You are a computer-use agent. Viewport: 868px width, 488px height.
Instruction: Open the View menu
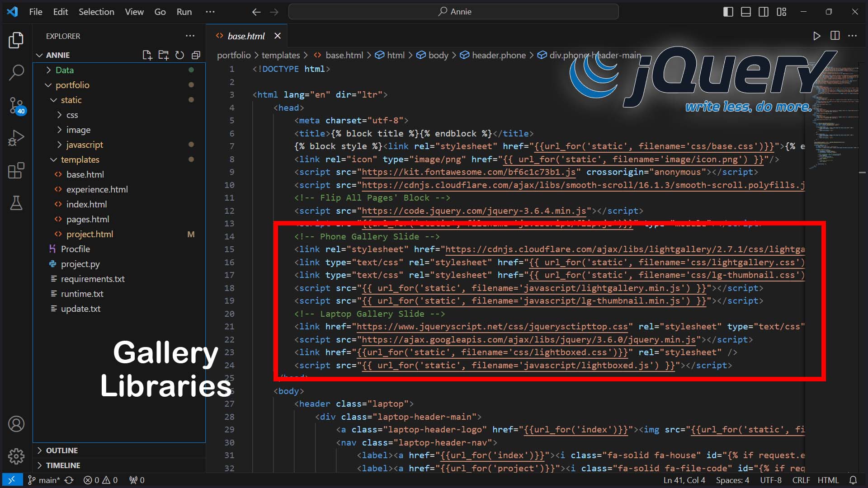[x=134, y=12]
